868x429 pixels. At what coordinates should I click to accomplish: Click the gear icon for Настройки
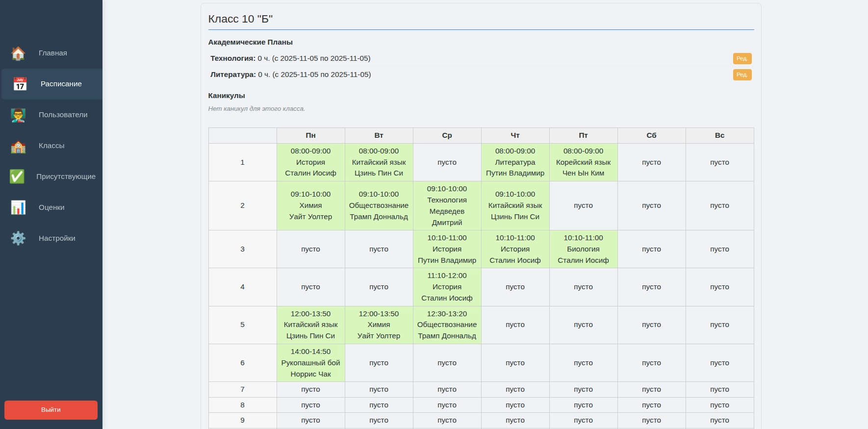click(18, 238)
